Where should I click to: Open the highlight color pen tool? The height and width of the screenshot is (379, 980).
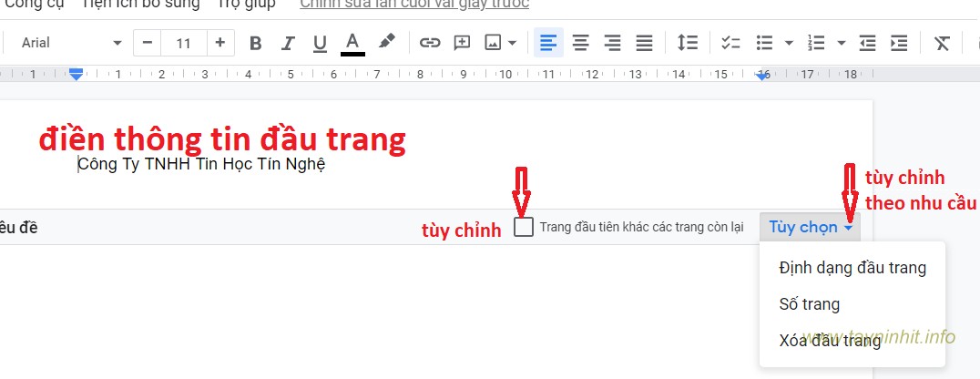click(387, 43)
